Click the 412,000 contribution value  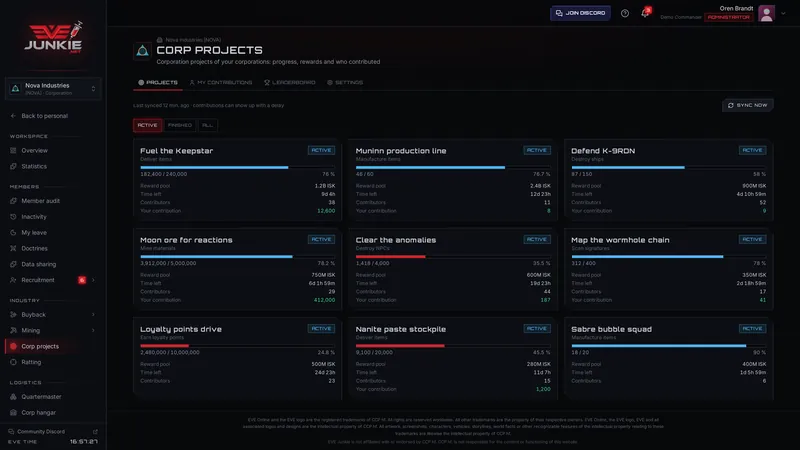324,301
